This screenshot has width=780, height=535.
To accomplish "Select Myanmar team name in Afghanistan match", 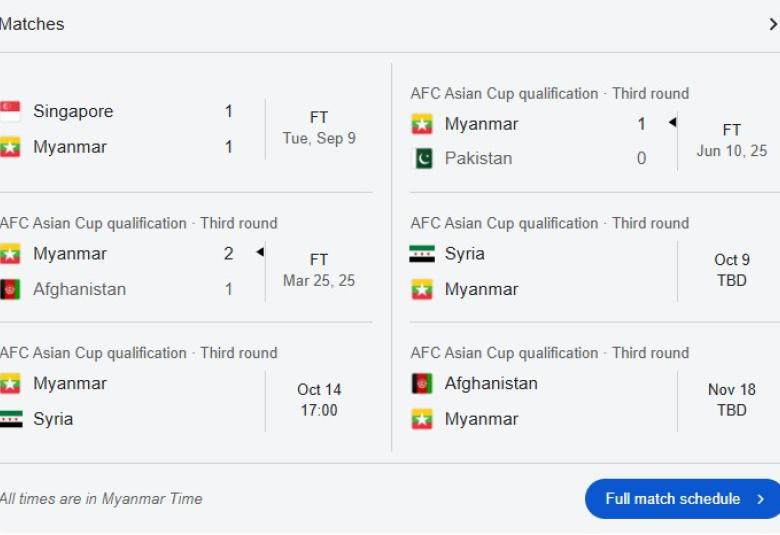I will point(70,254).
